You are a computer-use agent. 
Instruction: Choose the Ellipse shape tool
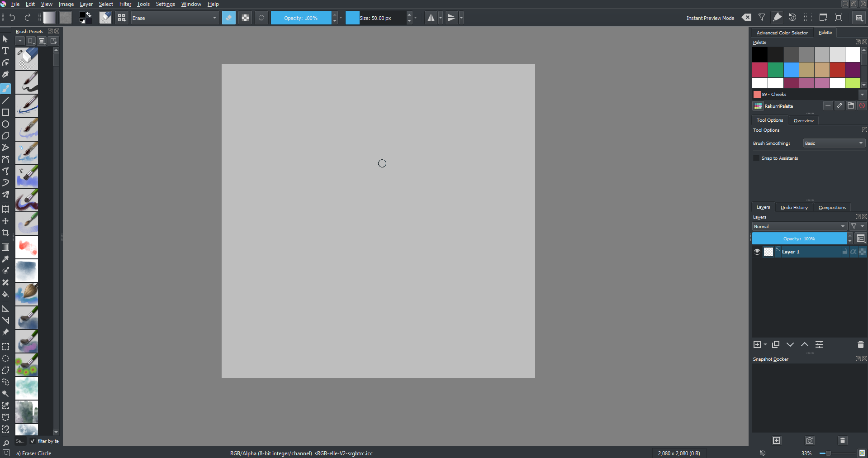(x=5, y=124)
